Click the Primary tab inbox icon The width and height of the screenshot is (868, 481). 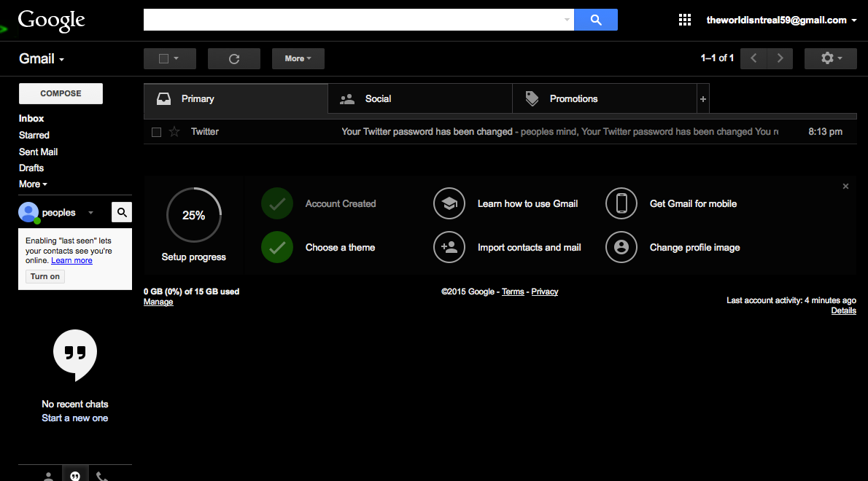tap(164, 98)
